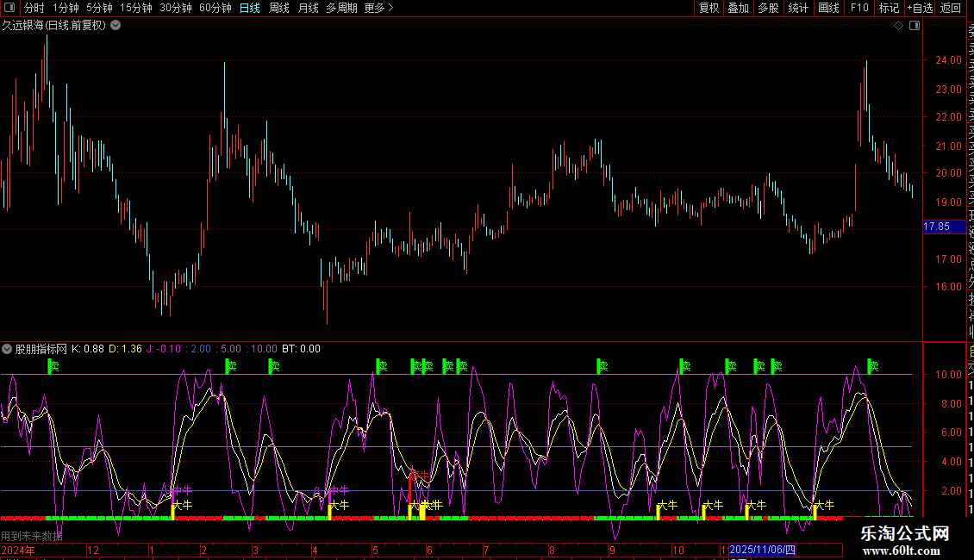Open the 多周期 multi-period view

[x=341, y=8]
